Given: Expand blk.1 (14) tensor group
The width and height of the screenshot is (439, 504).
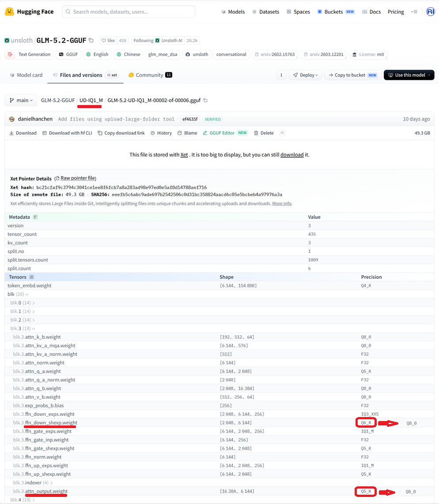Looking at the screenshot, I should 22,312.
